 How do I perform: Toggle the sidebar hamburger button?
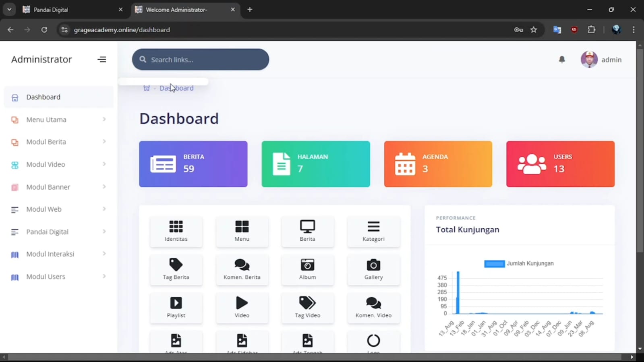[102, 60]
